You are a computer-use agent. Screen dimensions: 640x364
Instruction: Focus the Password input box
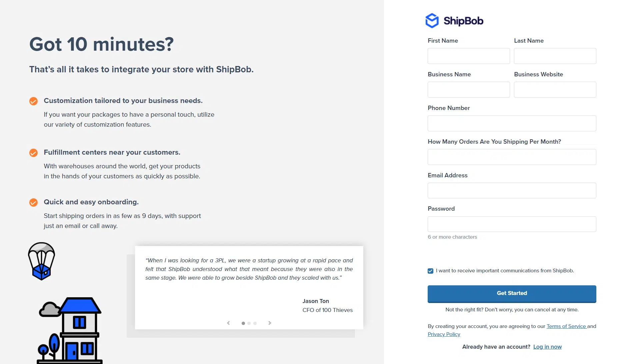point(512,224)
